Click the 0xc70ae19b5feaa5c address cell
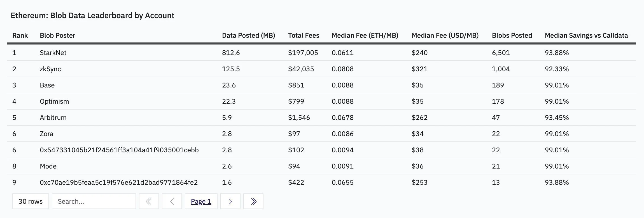Screen dimensions: 644x218 point(118,183)
